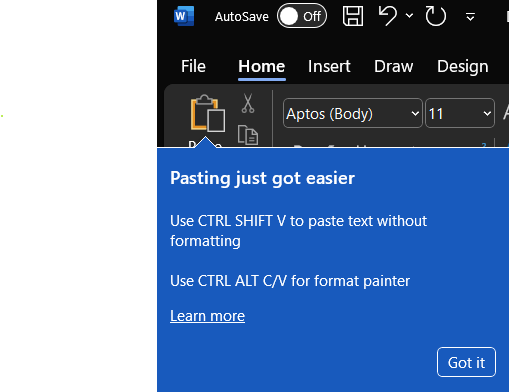Click the 'Pasting just got easier' heading
The height and width of the screenshot is (392, 509).
pyautogui.click(x=262, y=178)
